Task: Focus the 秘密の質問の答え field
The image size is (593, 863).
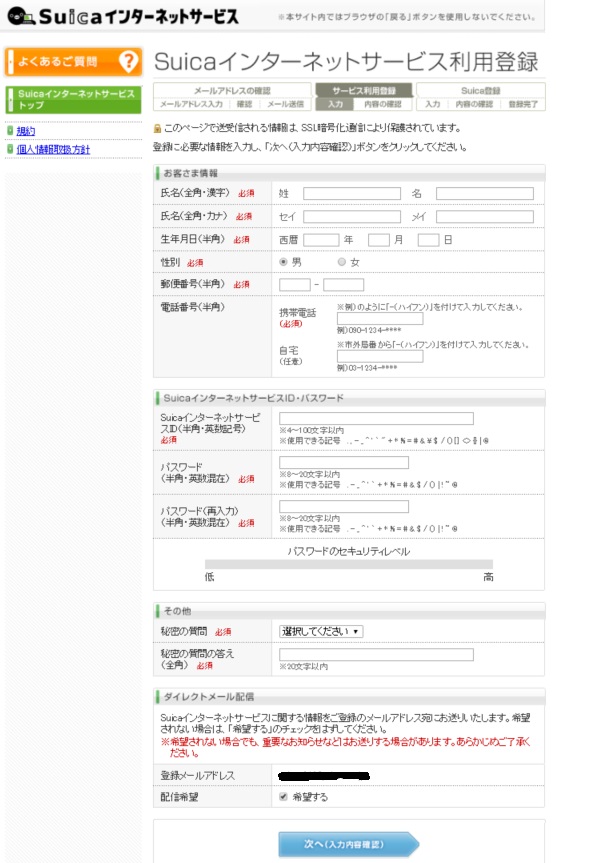Action: (376, 654)
